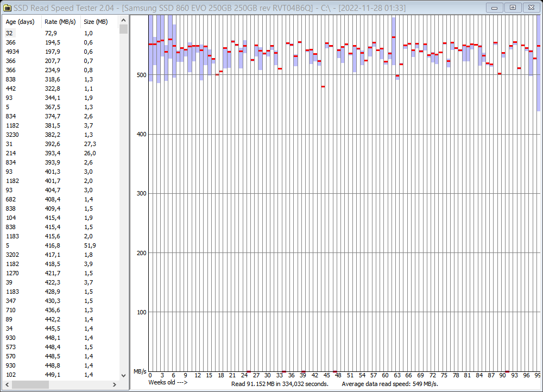Select the row with rate 418,5

tap(61, 264)
